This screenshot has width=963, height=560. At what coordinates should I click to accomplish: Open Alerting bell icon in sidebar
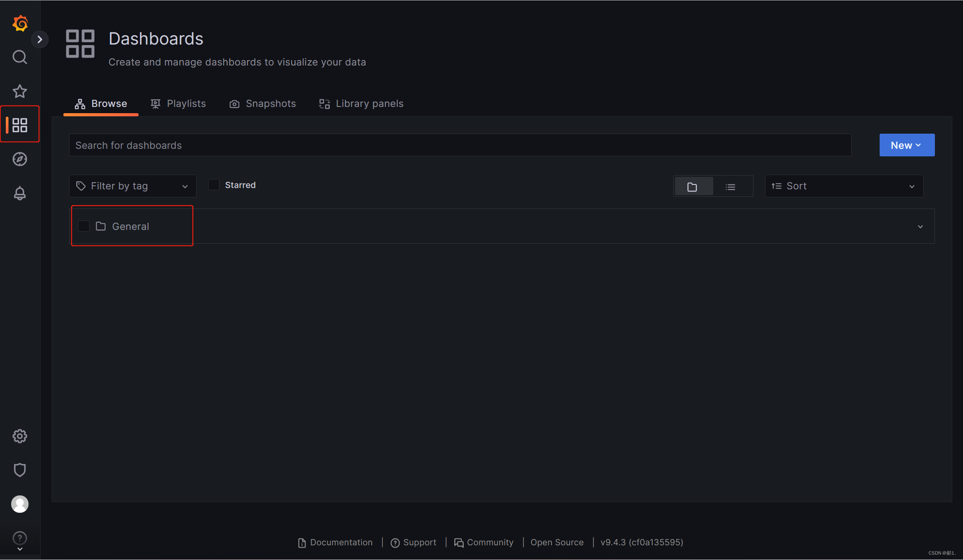pos(20,193)
